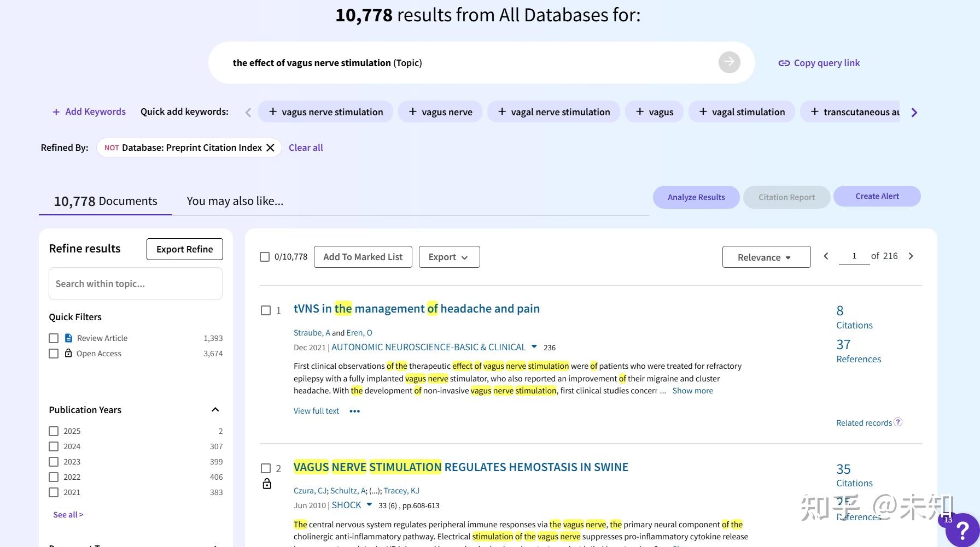Click the open access lock icon on result 2
This screenshot has width=980, height=547.
[267, 484]
